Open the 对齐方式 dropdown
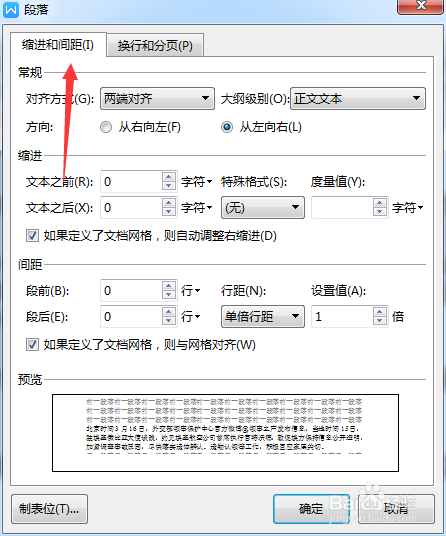Image resolution: width=446 pixels, height=536 pixels. 157,98
